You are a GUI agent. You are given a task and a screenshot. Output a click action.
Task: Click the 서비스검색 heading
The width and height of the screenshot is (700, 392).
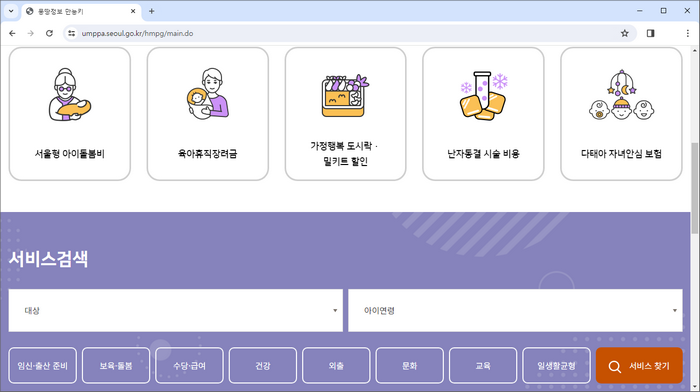(x=48, y=259)
